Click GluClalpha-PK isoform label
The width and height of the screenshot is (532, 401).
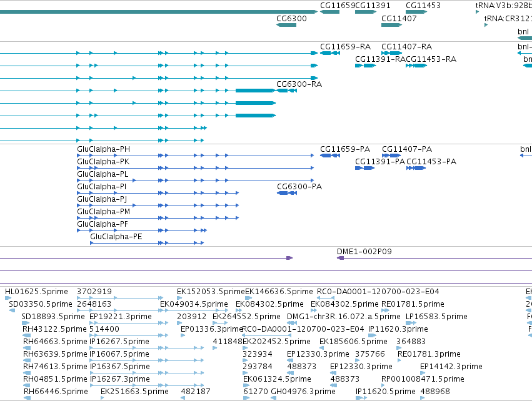click(103, 162)
